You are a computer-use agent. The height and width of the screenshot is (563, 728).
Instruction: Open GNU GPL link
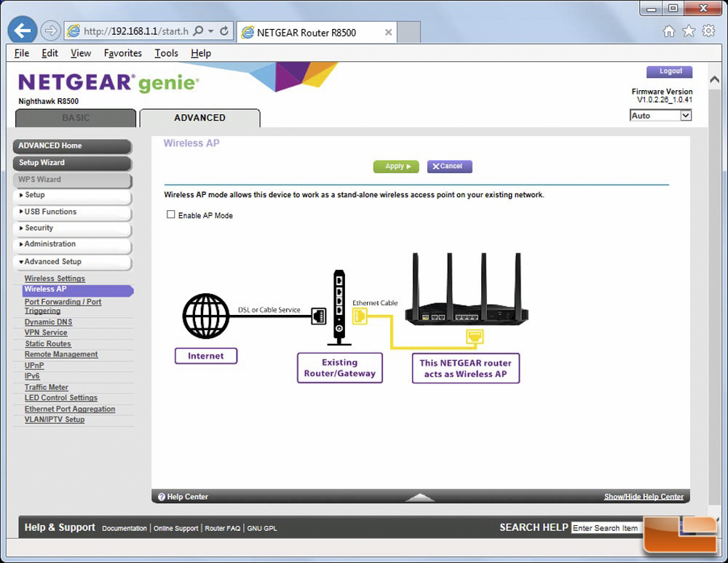[262, 528]
